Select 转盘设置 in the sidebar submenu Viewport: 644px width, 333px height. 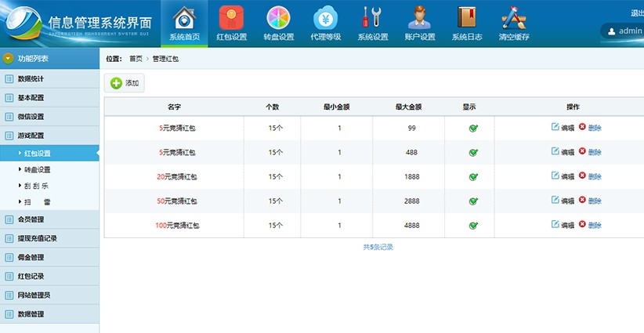[x=37, y=169]
